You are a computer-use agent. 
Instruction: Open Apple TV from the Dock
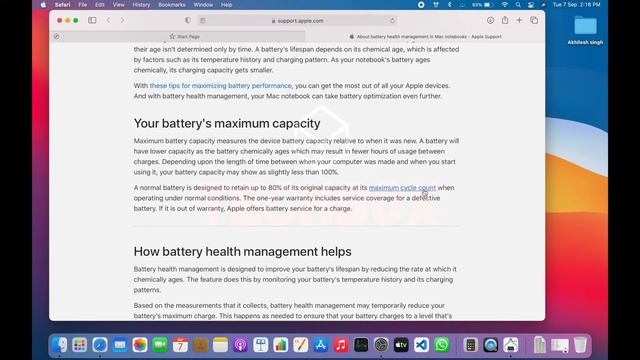(401, 345)
